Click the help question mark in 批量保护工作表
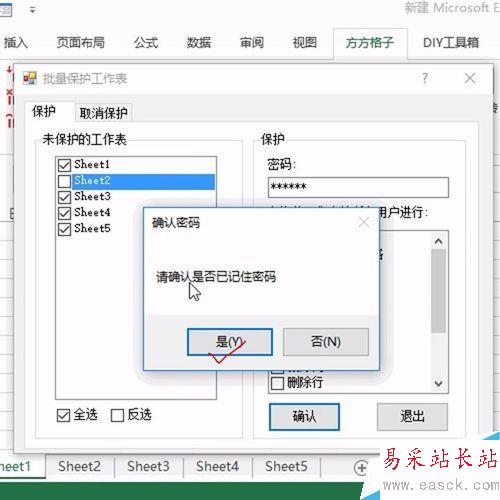Image resolution: width=500 pixels, height=500 pixels. [425, 79]
